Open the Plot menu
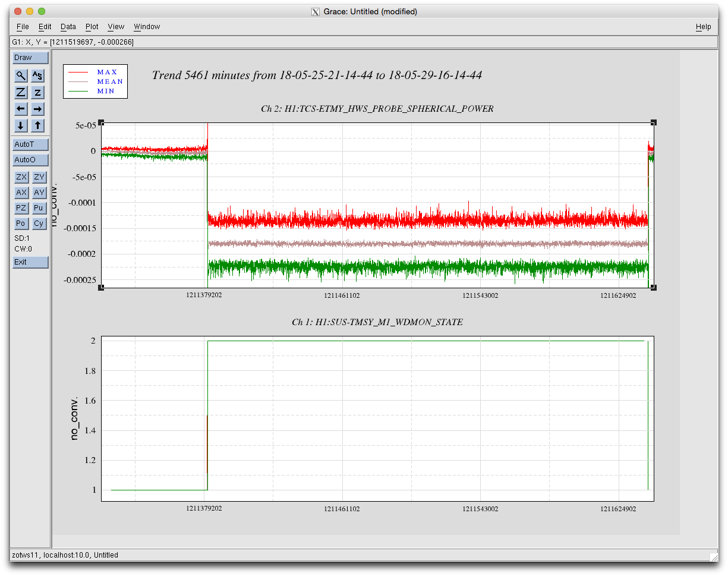 click(x=92, y=27)
